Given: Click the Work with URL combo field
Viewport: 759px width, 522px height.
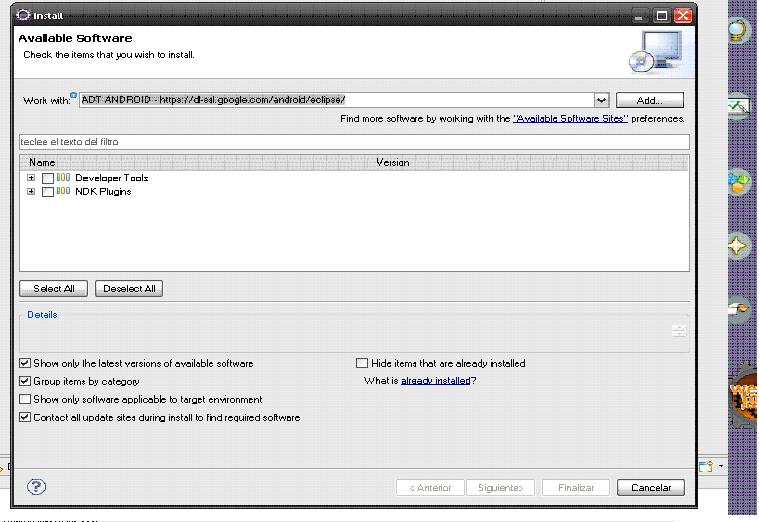Looking at the screenshot, I should (337, 100).
